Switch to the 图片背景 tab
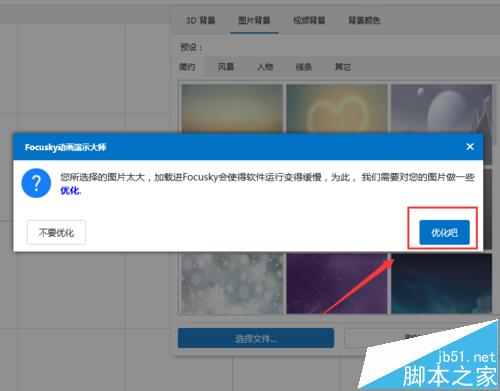Screen dimensions: 500x391 pos(254,20)
